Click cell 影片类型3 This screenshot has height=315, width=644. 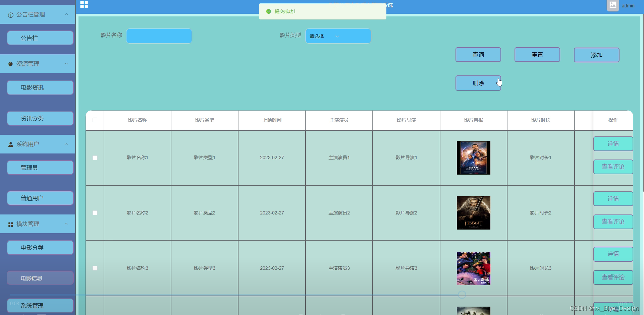pos(205,268)
